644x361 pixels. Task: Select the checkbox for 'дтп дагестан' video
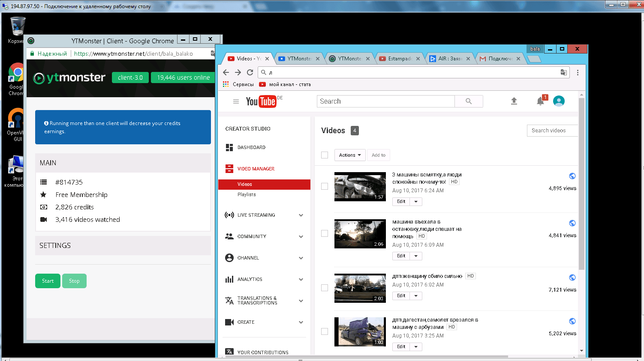(x=325, y=331)
